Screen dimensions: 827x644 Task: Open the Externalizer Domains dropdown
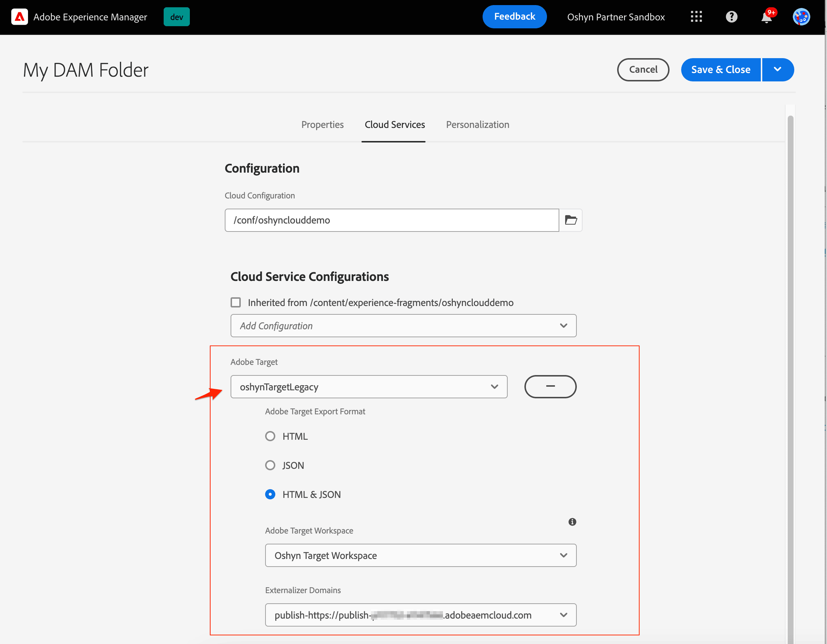421,615
